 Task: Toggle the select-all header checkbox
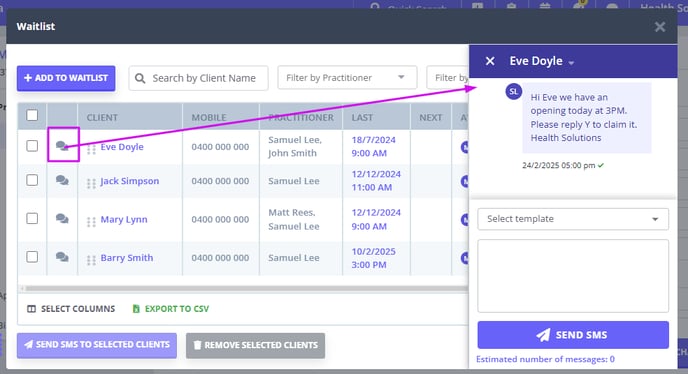(32, 115)
